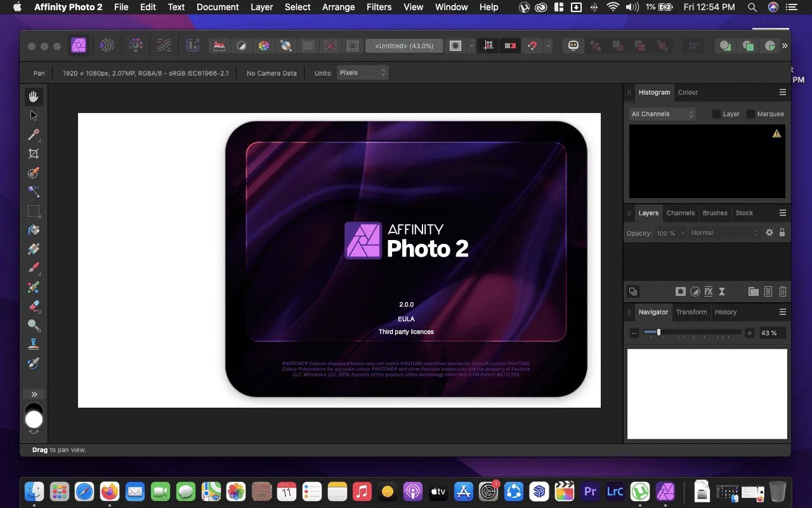Enable the Layer checkbox in Histogram

click(x=716, y=114)
